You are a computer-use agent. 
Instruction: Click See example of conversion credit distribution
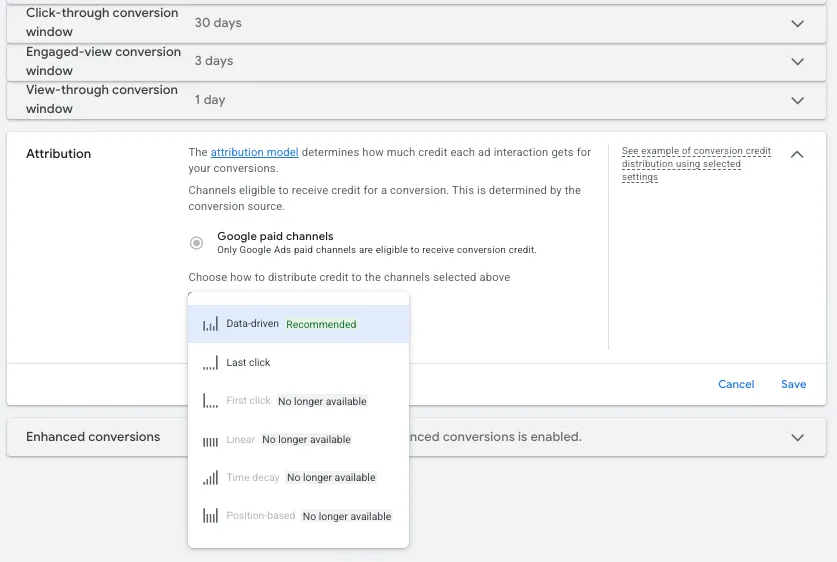(x=696, y=164)
